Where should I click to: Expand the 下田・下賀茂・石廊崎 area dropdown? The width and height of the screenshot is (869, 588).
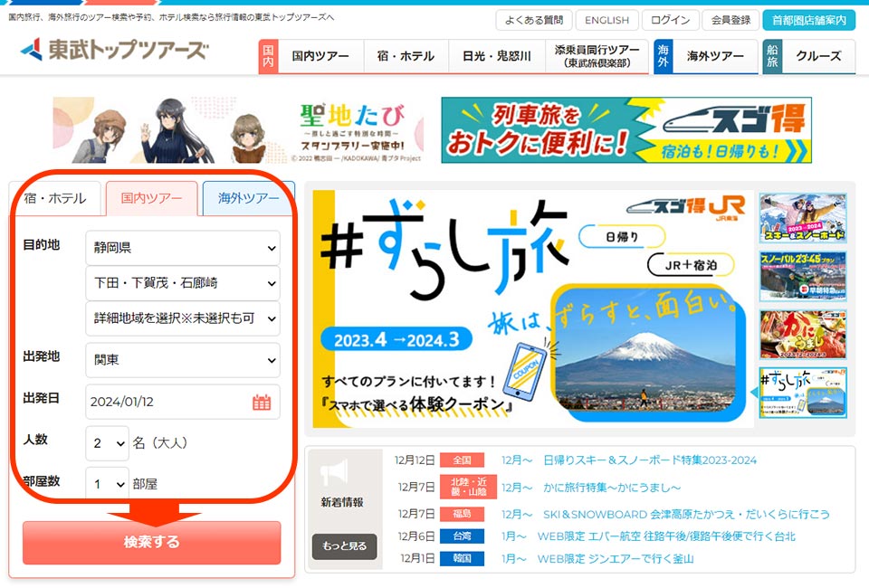pos(182,284)
